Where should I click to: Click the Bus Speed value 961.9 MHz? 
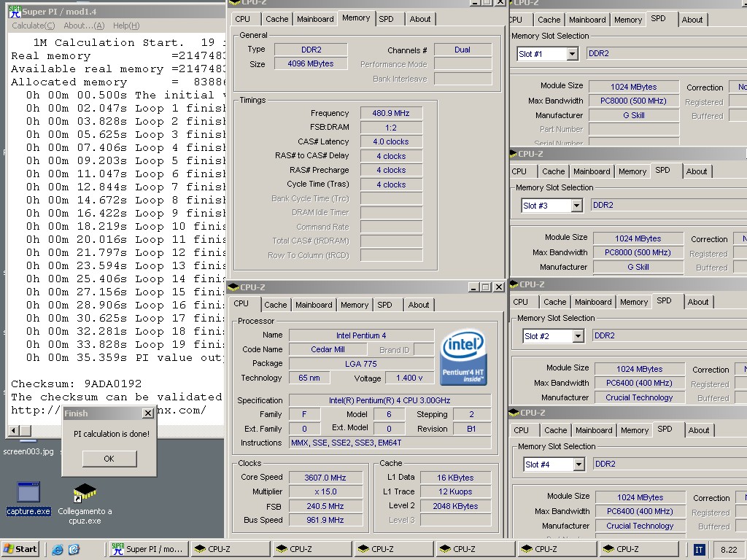click(325, 520)
